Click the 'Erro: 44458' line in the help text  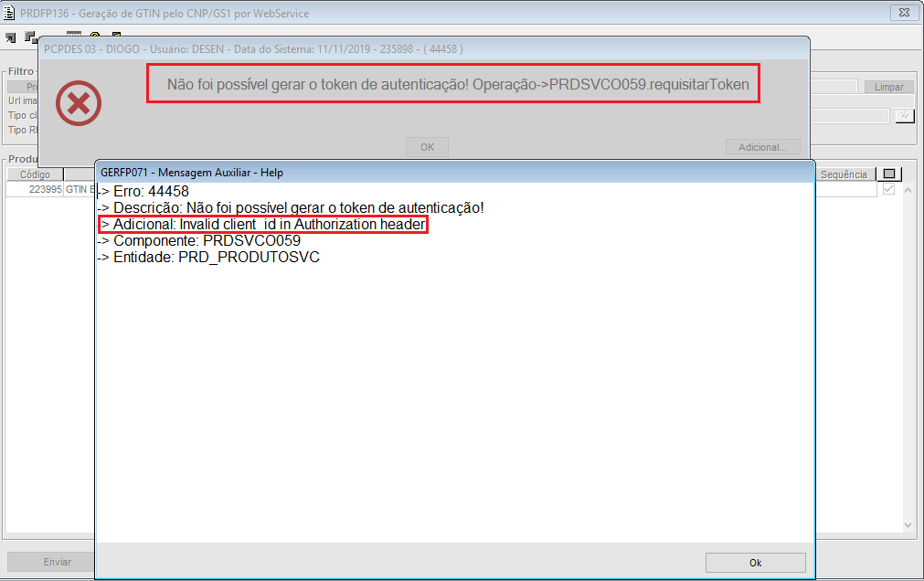pyautogui.click(x=143, y=192)
